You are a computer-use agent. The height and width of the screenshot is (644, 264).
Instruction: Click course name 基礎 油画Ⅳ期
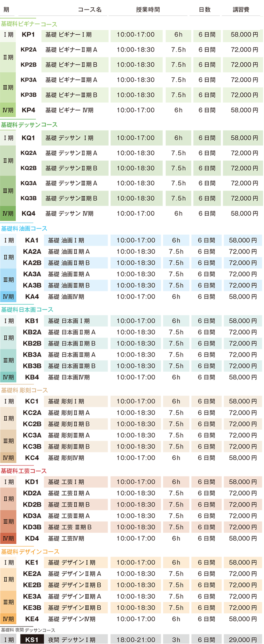pyautogui.click(x=66, y=297)
